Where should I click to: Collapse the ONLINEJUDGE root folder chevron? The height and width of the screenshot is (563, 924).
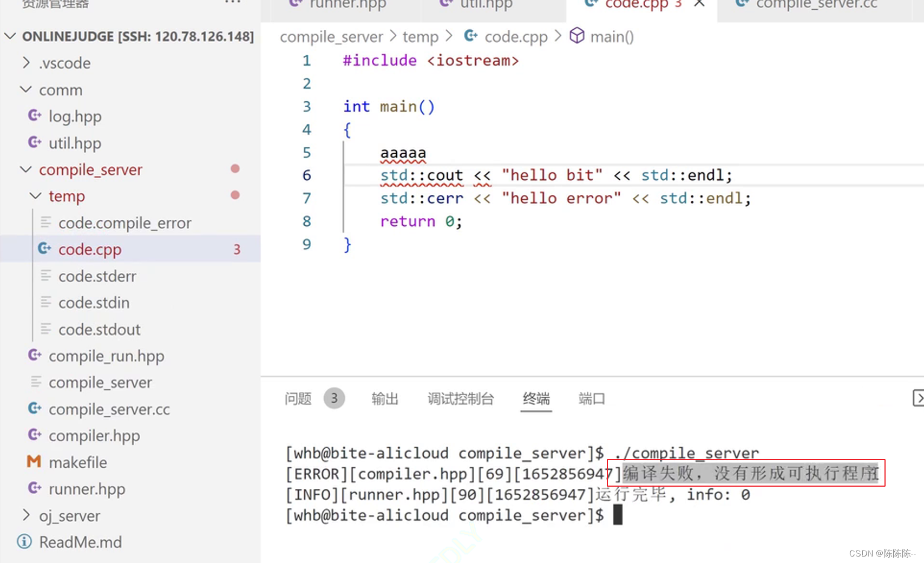[x=10, y=36]
